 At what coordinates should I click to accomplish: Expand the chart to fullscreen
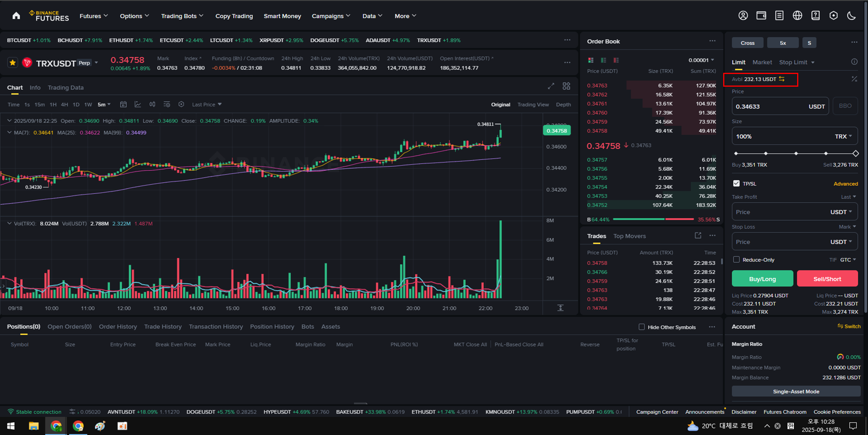click(551, 86)
